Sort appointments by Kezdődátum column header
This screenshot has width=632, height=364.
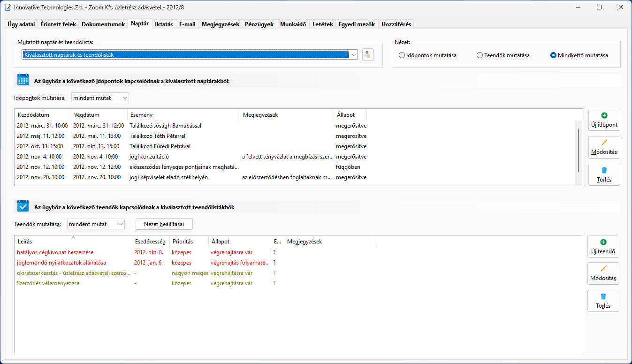point(42,115)
